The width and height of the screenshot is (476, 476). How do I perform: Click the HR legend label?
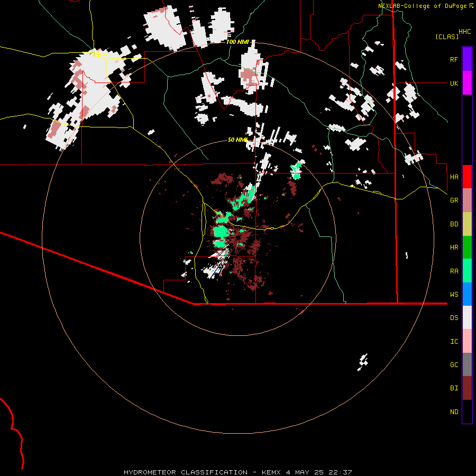[454, 248]
